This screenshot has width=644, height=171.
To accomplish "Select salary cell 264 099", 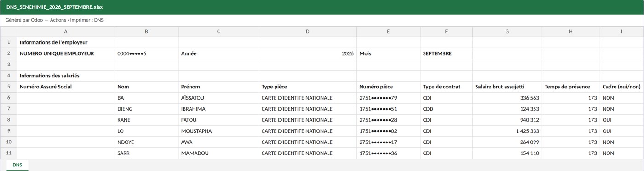I will coord(507,142).
